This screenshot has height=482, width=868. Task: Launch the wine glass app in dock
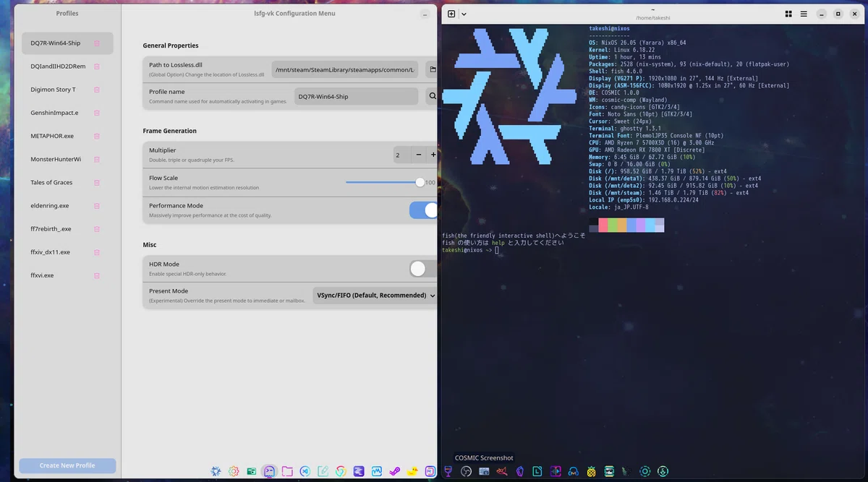[x=448, y=471]
